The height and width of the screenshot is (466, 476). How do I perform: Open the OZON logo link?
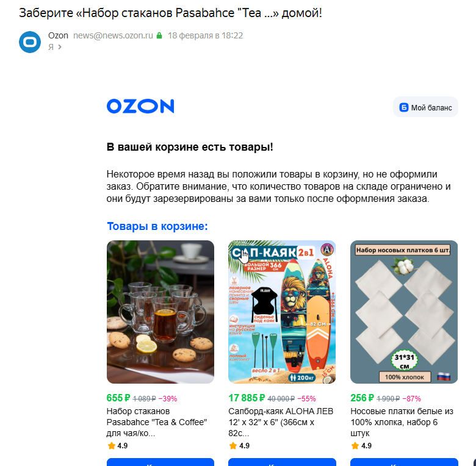[x=140, y=106]
